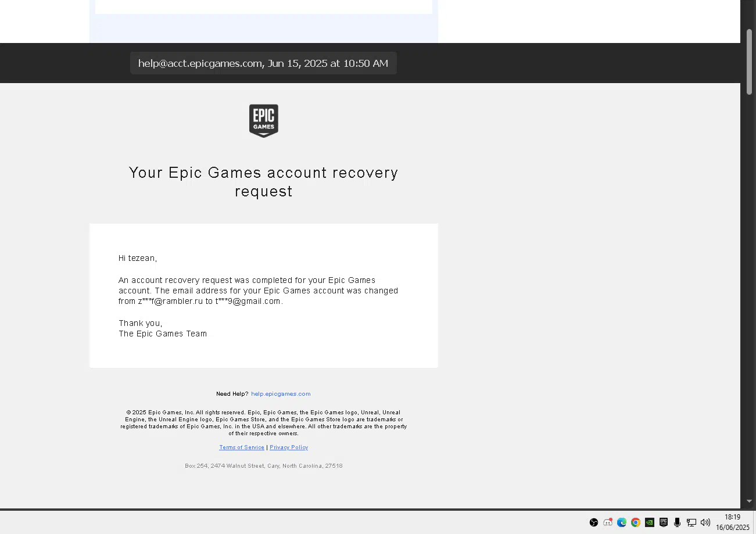This screenshot has width=756, height=534.
Task: Click the "Thank you," line
Action: [x=141, y=323]
